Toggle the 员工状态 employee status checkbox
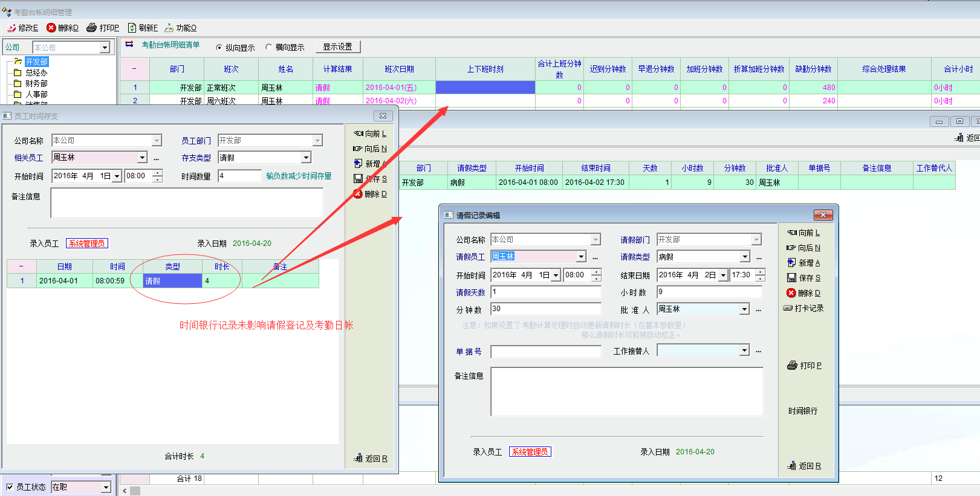This screenshot has height=496, width=980. tap(10, 487)
